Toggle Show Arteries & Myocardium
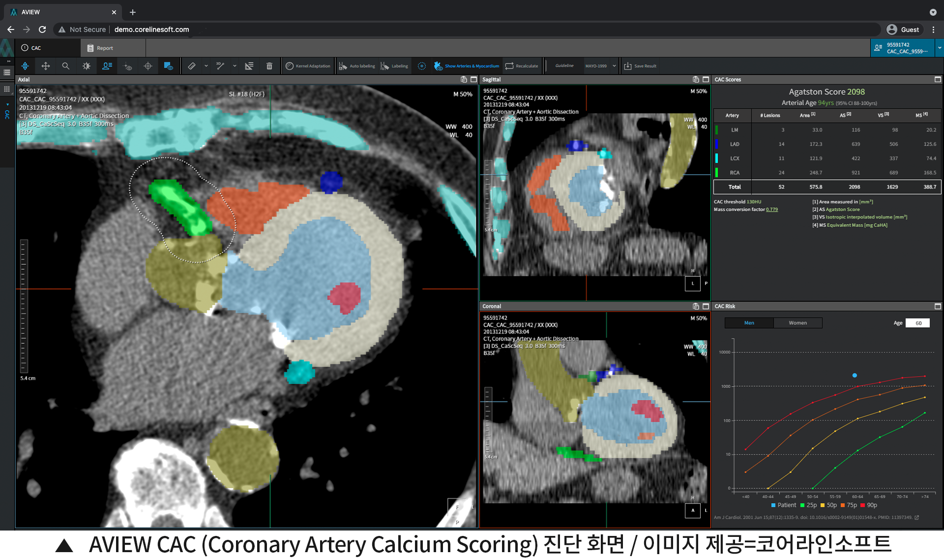The image size is (944, 560). pos(467,66)
